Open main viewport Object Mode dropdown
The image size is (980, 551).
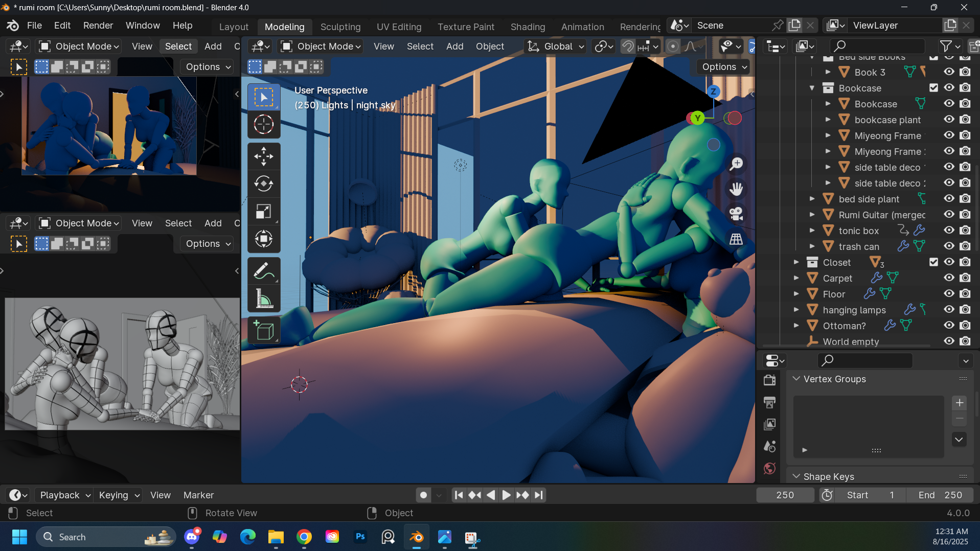pyautogui.click(x=321, y=47)
